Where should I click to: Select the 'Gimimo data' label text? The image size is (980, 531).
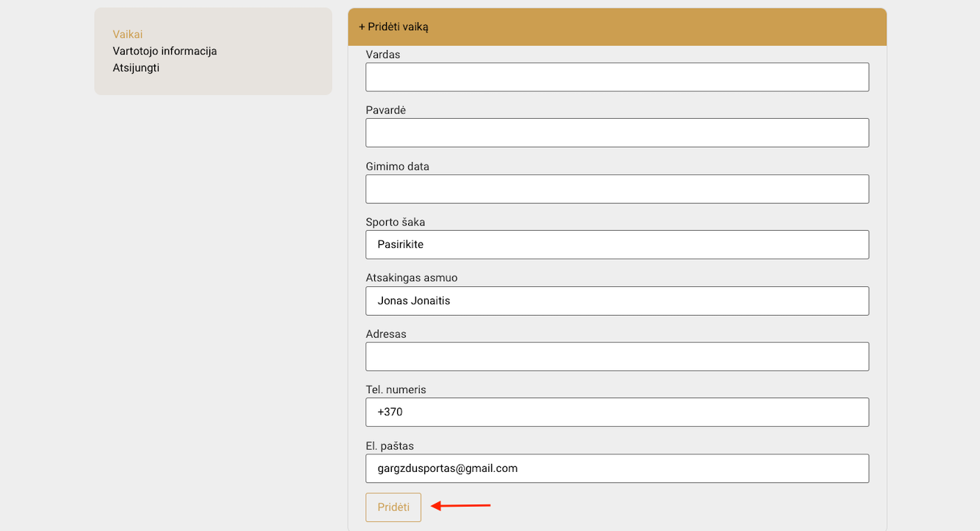tap(397, 167)
